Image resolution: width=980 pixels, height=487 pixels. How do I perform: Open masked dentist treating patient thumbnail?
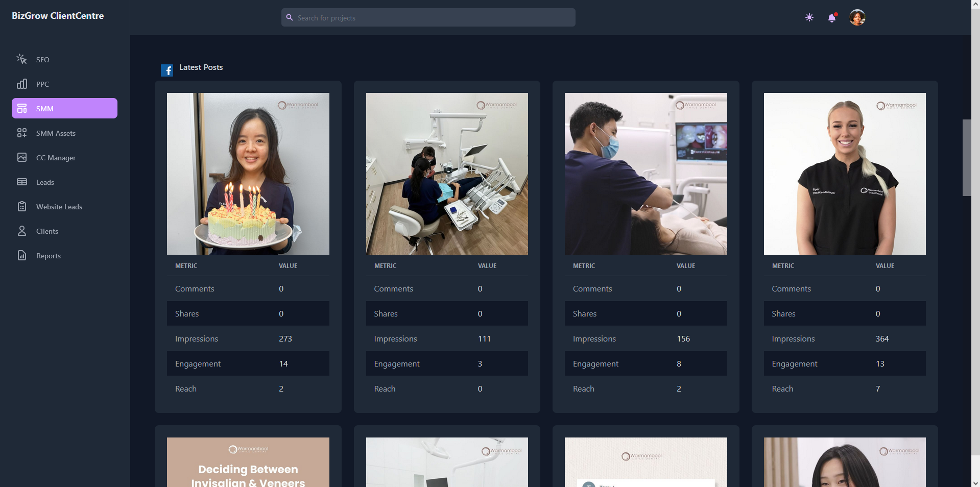pos(646,174)
